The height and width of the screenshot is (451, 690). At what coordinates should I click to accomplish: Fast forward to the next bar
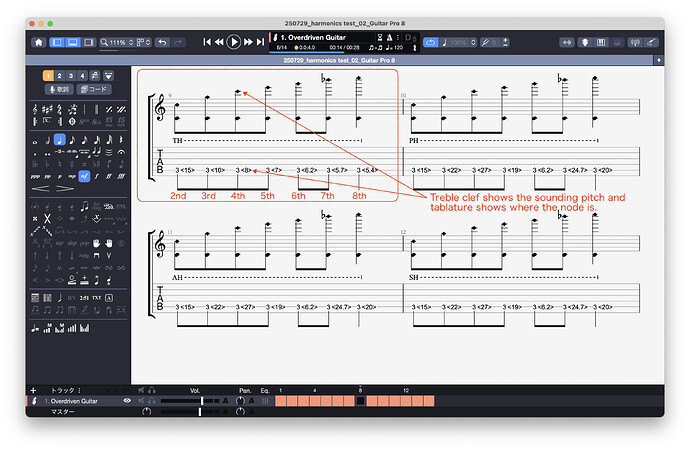(x=248, y=42)
